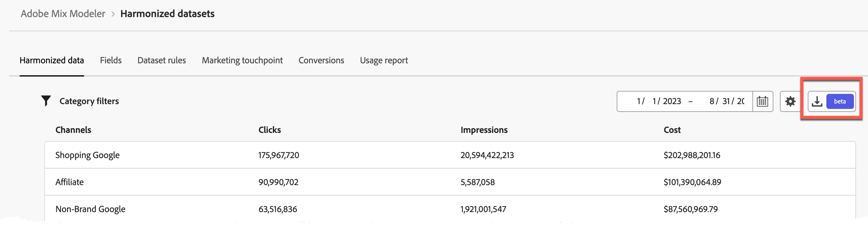Click the download data icon
The image size is (868, 237).
[817, 101]
